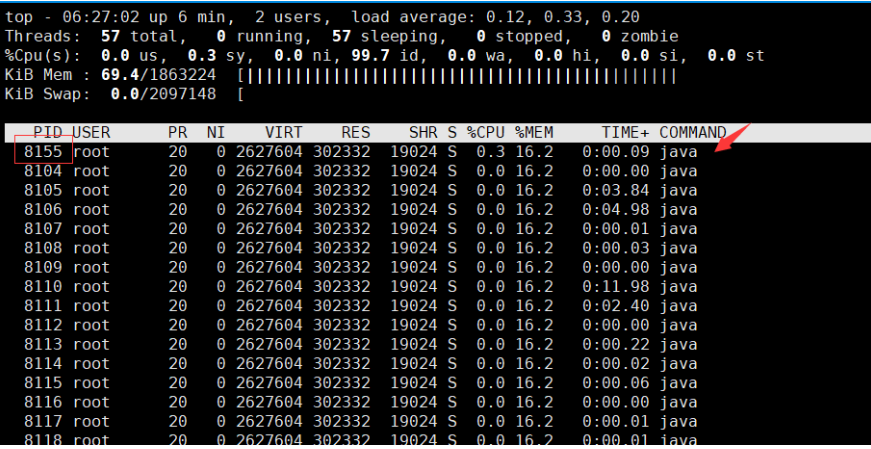Click the %CPU column header

click(485, 132)
